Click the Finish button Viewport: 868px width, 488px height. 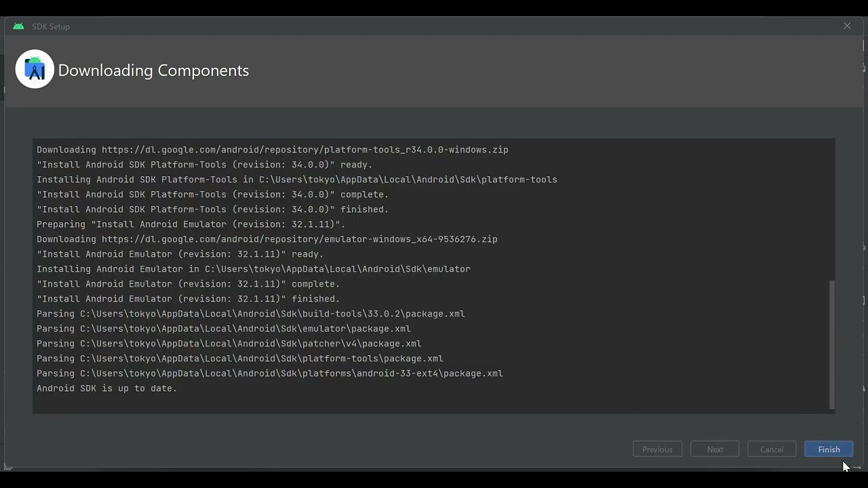[829, 449]
